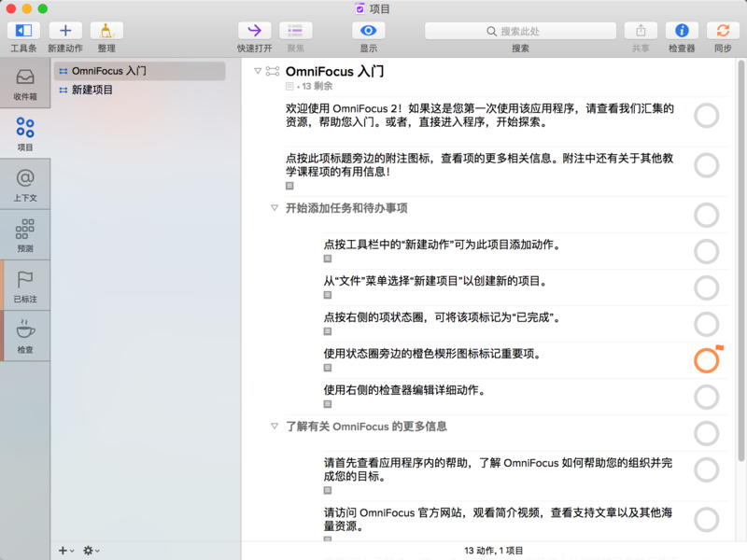Image resolution: width=747 pixels, height=560 pixels.
Task: Mark 请首先查看应用程序内的帮助 item complete
Action: (706, 470)
